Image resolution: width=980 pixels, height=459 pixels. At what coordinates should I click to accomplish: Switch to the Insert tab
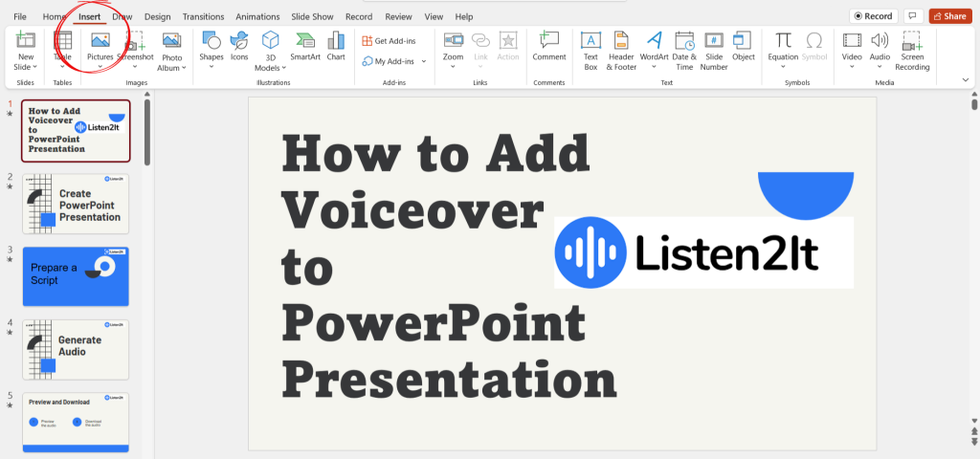pyautogui.click(x=89, y=17)
